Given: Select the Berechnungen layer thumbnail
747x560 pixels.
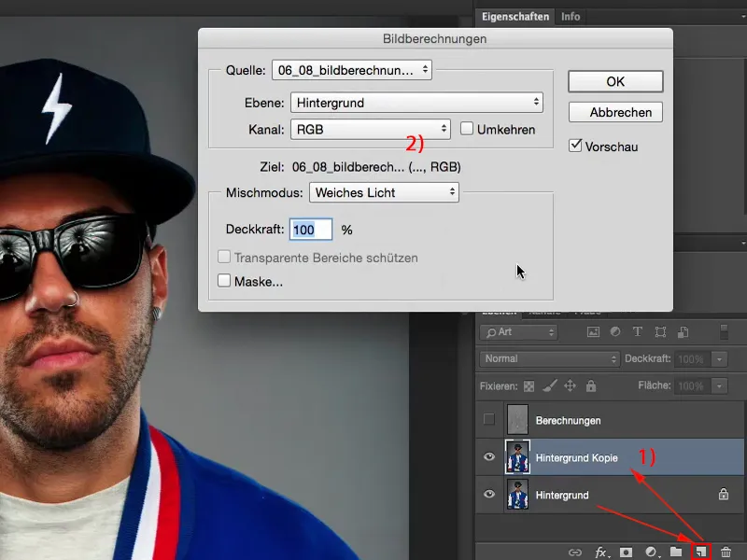Looking at the screenshot, I should click(517, 419).
